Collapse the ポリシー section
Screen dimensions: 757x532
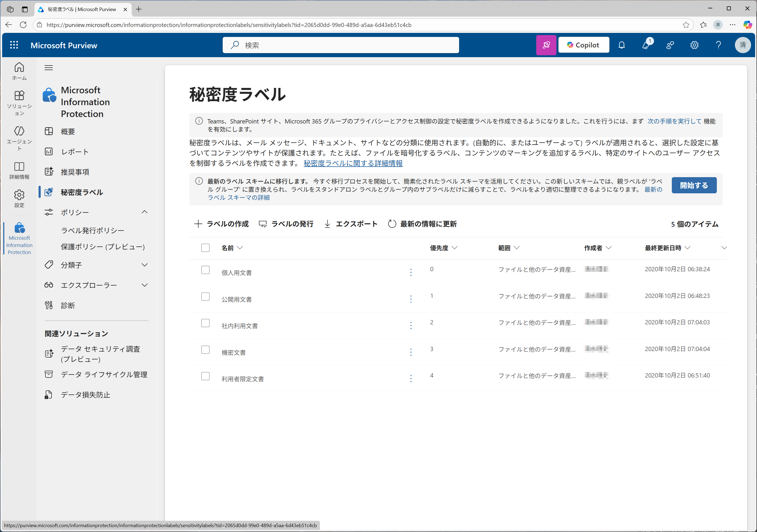pos(144,212)
